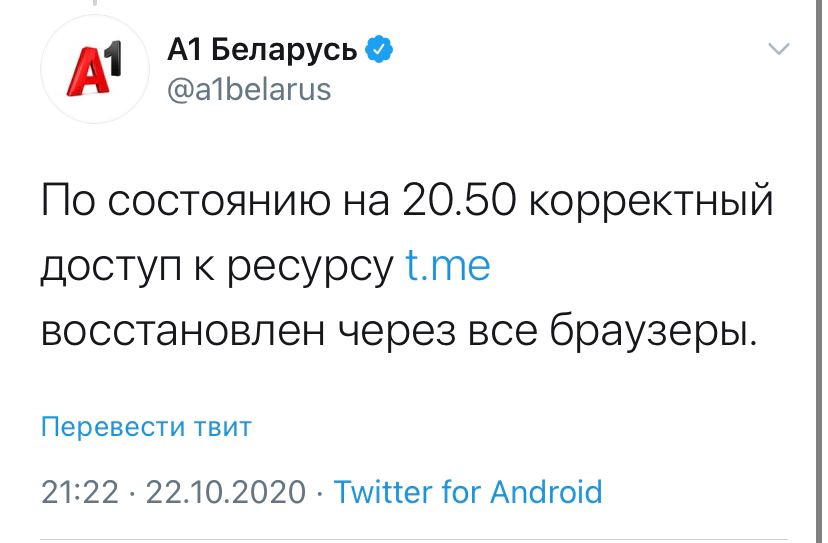The height and width of the screenshot is (543, 828).
Task: Click the blue verified checkmark badge
Action: pyautogui.click(x=379, y=50)
